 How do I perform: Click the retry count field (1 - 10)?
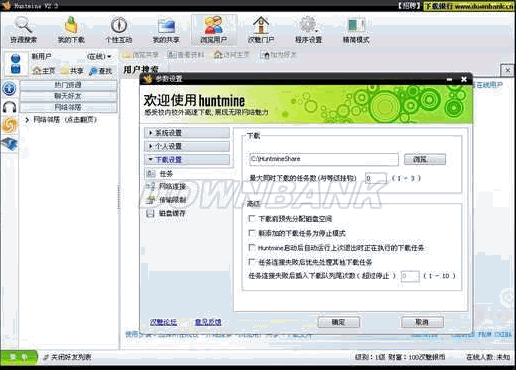(x=410, y=276)
